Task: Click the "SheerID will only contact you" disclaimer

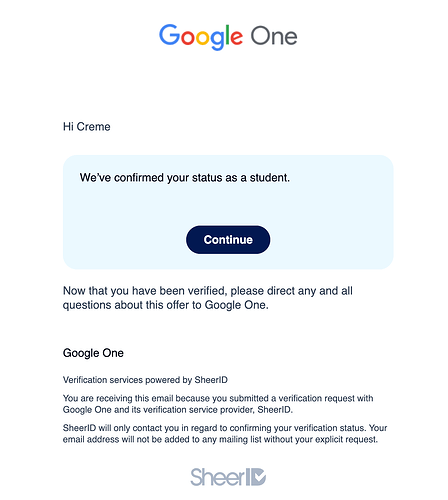Action: 225,434
